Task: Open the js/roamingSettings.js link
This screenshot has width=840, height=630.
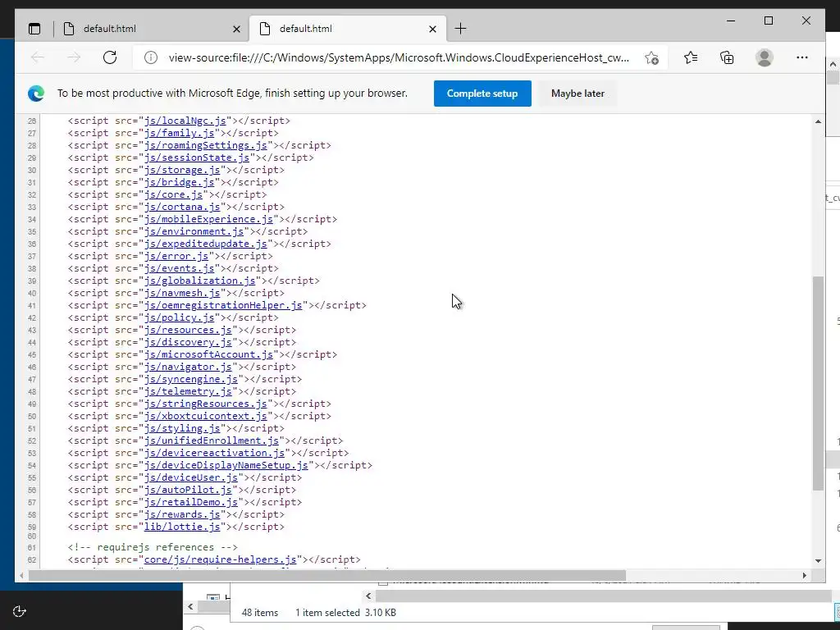Action: pos(206,145)
